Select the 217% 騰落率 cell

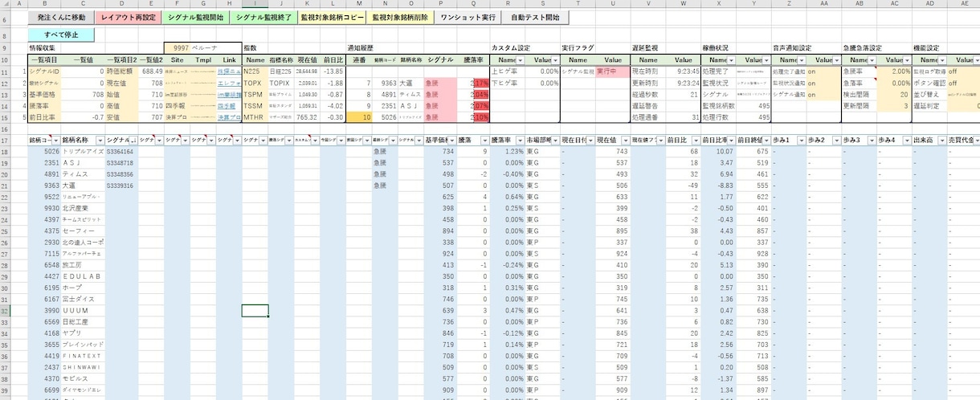tap(473, 83)
